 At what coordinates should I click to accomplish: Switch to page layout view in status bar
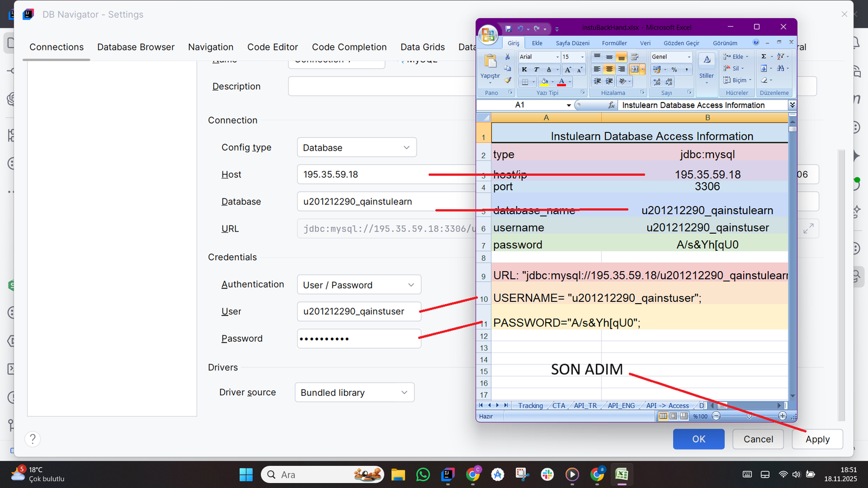(x=673, y=416)
